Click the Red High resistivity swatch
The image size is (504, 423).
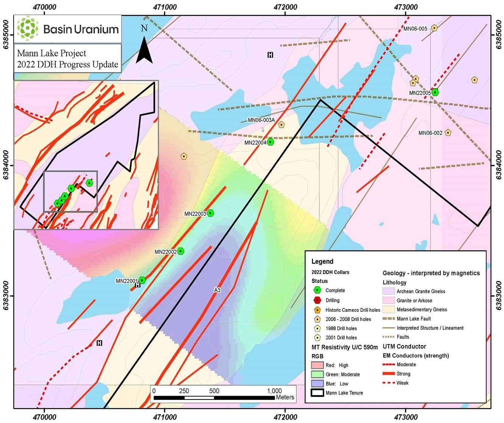coord(317,365)
